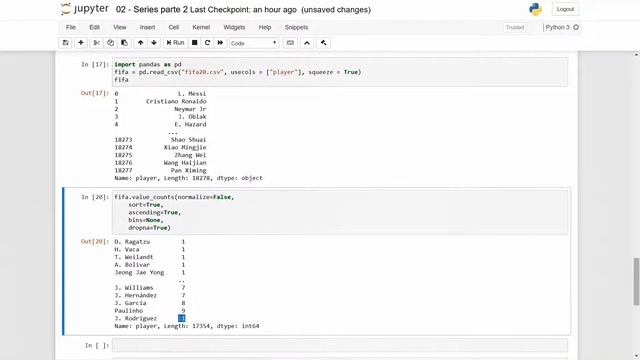Click the Trusted notebook indicator

coord(515,27)
